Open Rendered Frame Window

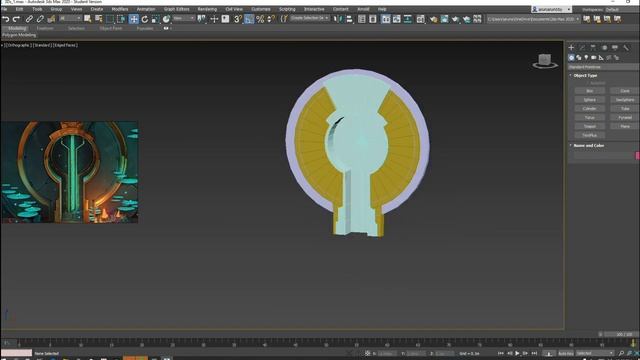click(x=444, y=19)
